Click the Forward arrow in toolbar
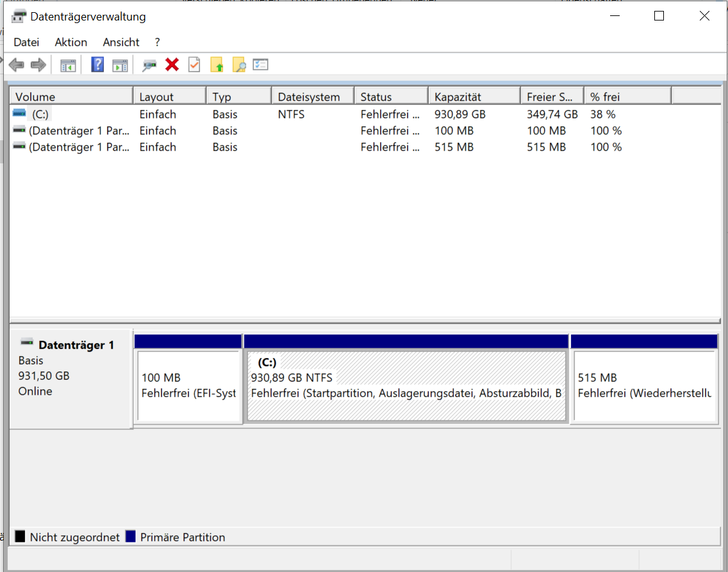Image resolution: width=728 pixels, height=572 pixels. 38,65
